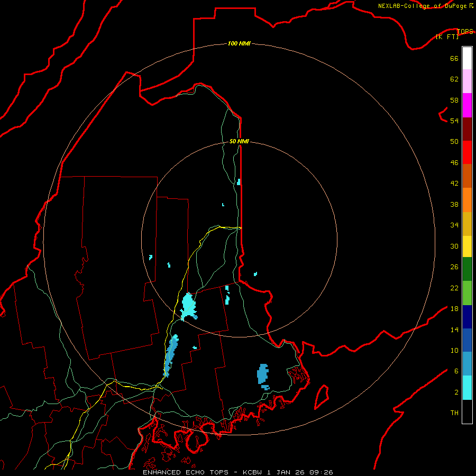Click the medium blue 14 kft swatch
Viewport: 476px width, 476px height.
(467, 340)
